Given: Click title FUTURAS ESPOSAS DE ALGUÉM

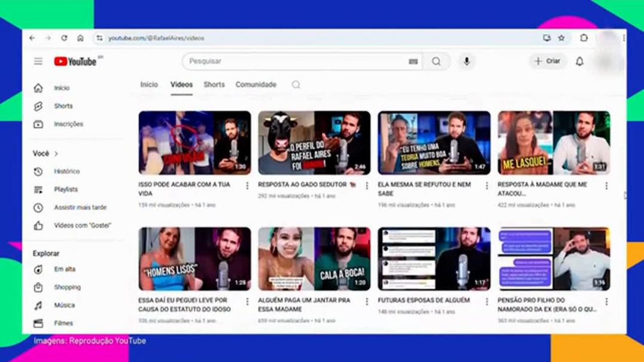Looking at the screenshot, I should (424, 300).
